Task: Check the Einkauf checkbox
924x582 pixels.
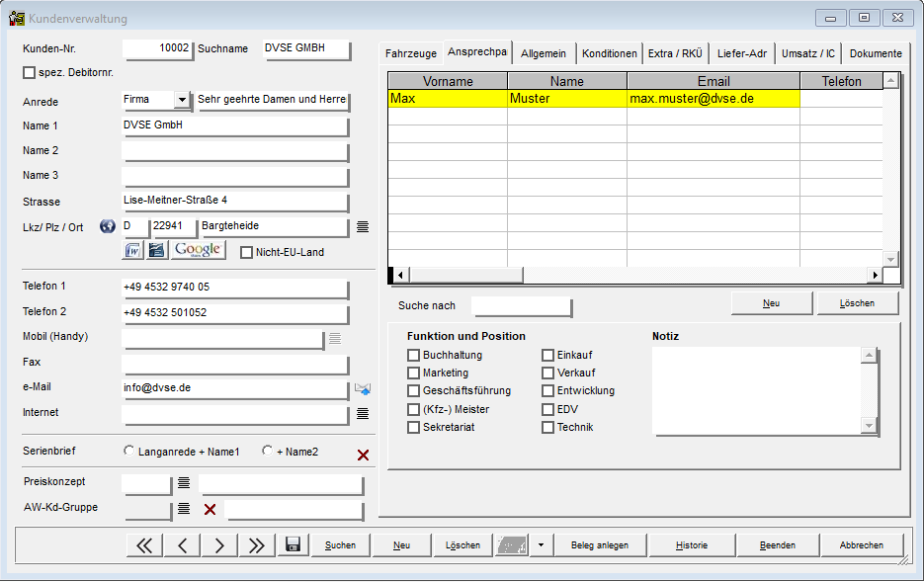Action: (548, 355)
